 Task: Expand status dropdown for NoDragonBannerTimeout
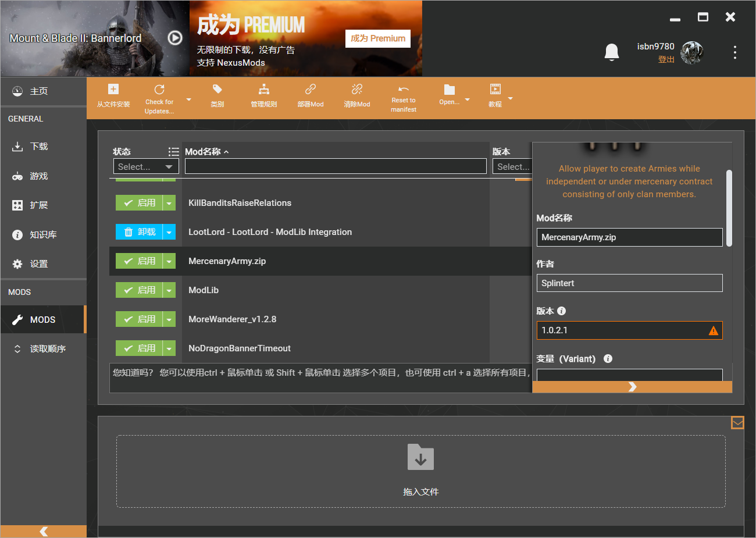tap(169, 348)
